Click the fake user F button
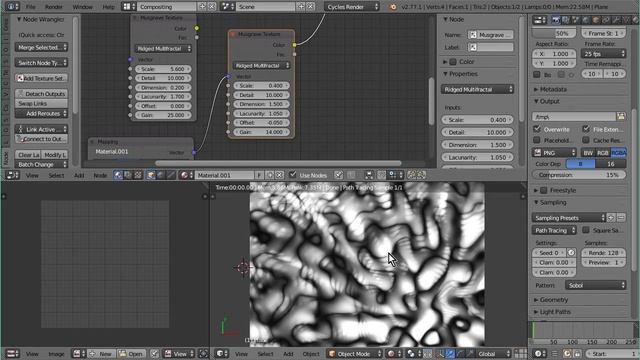640x360 pixels. 259,175
